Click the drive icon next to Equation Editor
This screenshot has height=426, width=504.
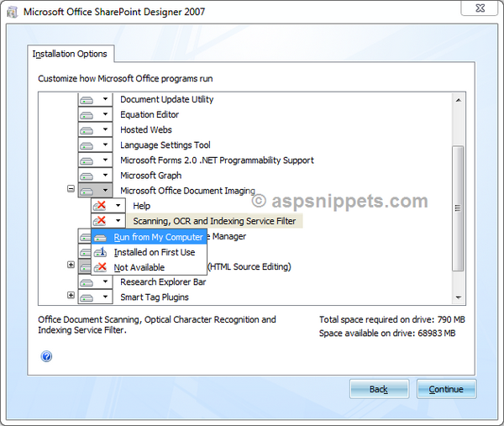pyautogui.click(x=87, y=115)
